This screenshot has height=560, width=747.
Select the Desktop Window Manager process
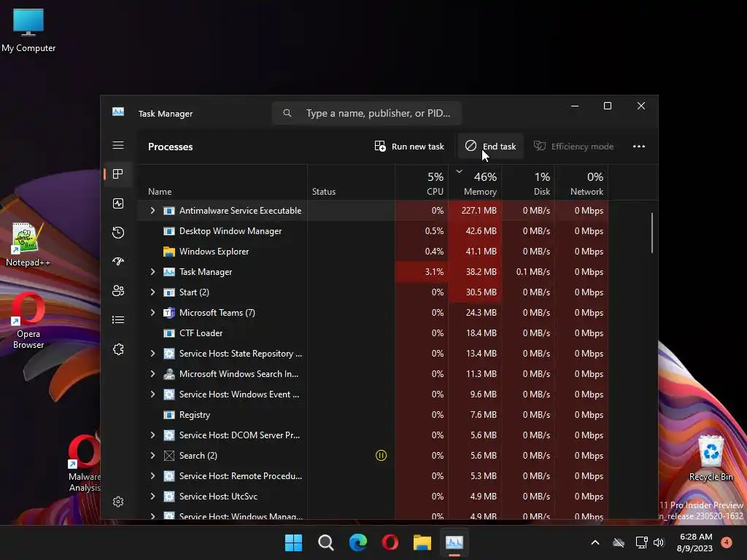(x=373, y=231)
